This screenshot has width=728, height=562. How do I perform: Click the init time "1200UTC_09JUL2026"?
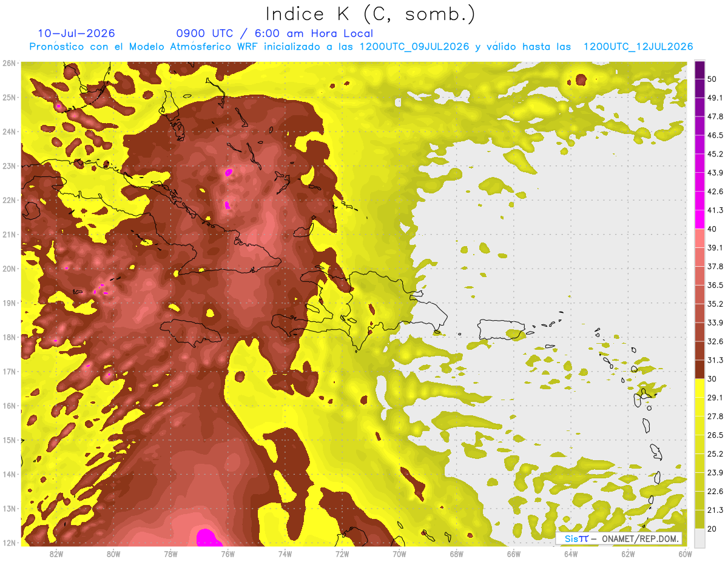[x=414, y=47]
